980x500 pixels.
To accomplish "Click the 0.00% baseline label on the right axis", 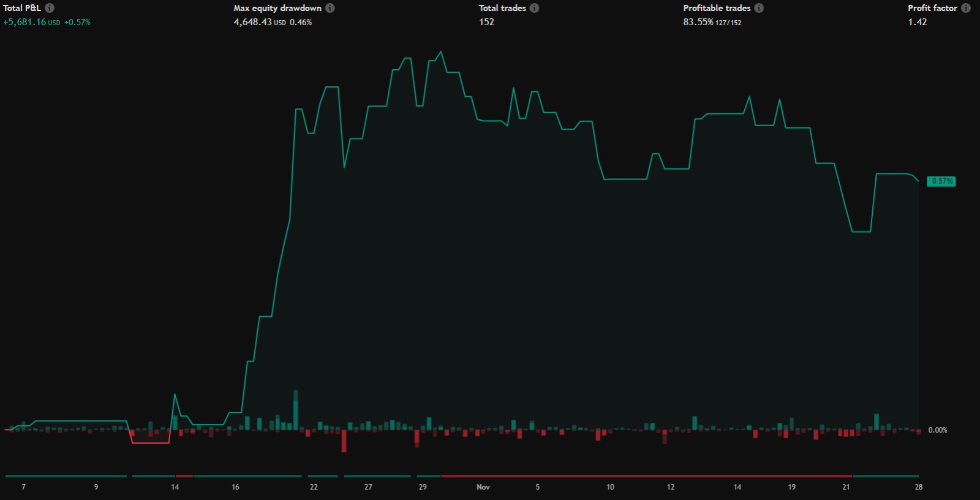I will [937, 430].
